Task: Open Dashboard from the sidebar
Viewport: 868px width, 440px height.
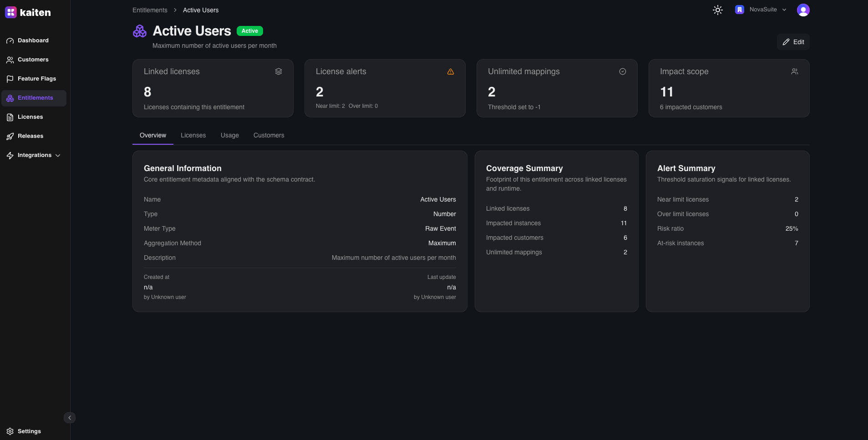Action: click(x=33, y=40)
